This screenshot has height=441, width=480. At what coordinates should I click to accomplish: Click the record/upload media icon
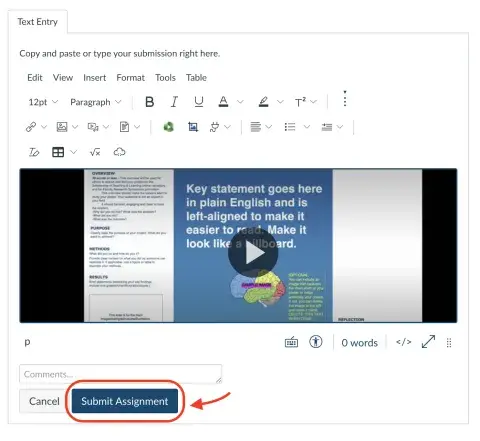point(93,127)
